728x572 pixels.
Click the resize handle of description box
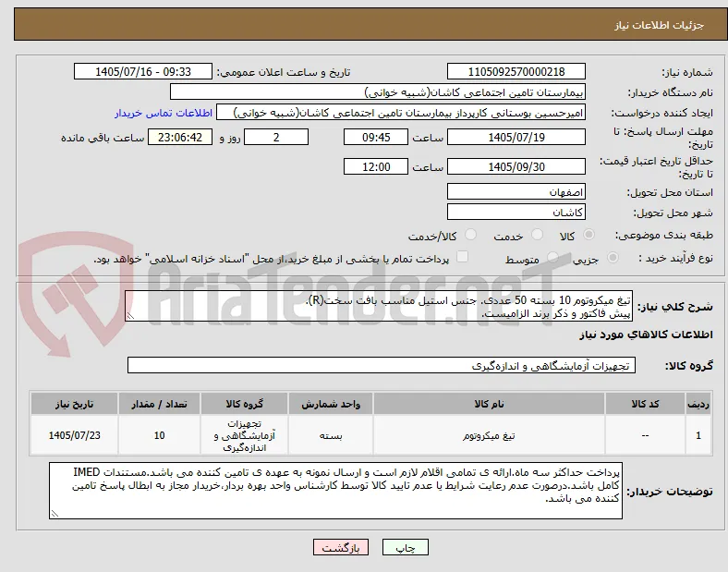(x=130, y=316)
